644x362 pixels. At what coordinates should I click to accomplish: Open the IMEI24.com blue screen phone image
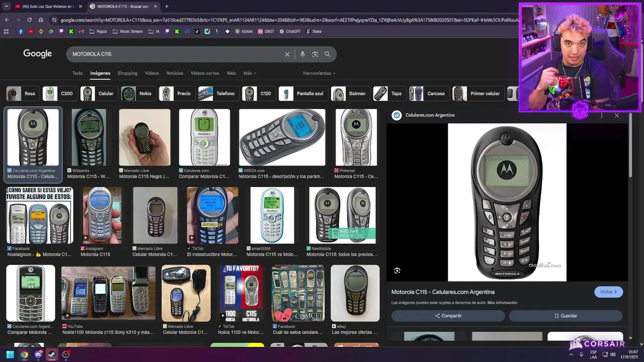(x=282, y=137)
